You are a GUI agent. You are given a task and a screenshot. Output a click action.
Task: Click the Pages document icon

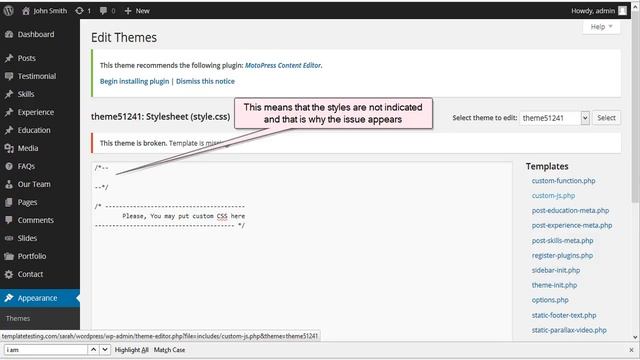tap(9, 202)
